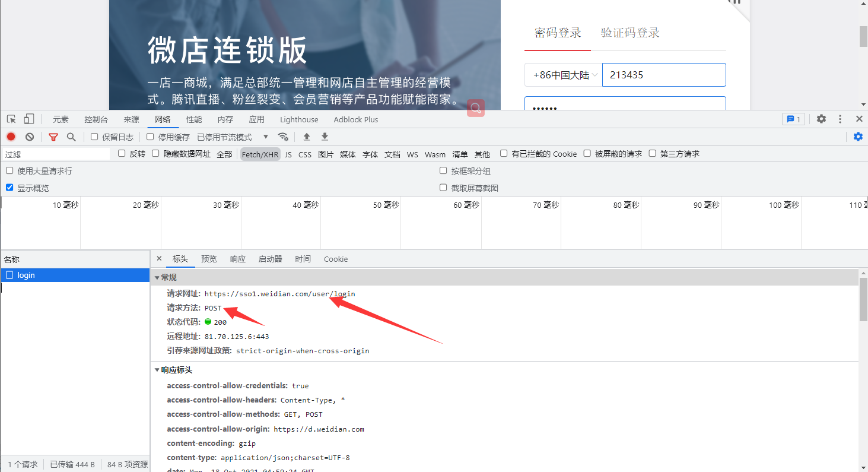The height and width of the screenshot is (472, 868).
Task: Select the login request row
Action: (75, 275)
